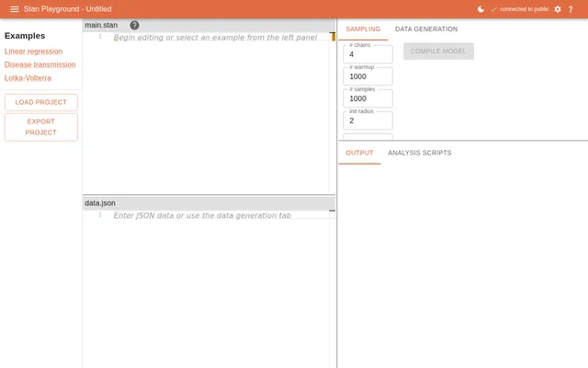Screen dimensions: 588x368
Task: Switch to the Data Generation tab
Action: (426, 29)
